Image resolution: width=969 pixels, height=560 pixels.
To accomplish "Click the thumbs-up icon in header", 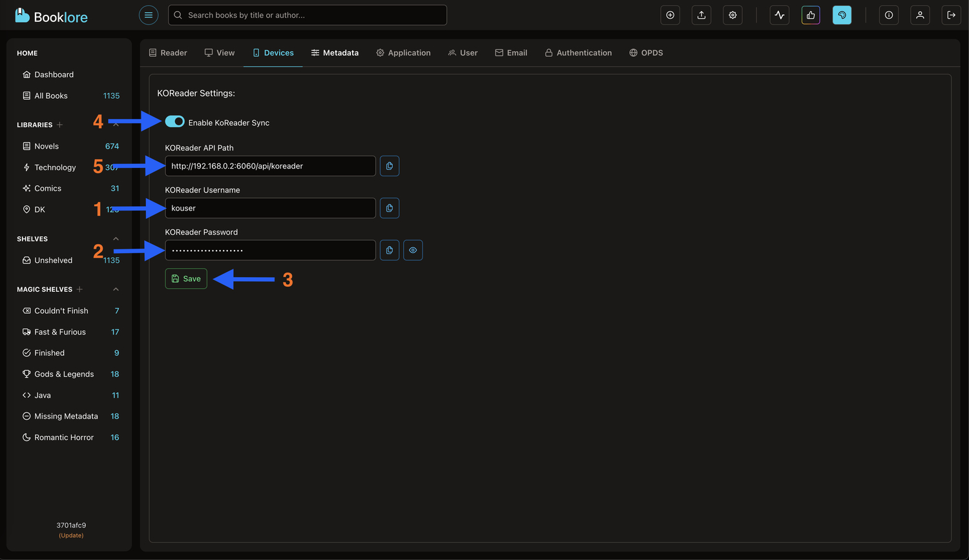I will pos(811,15).
